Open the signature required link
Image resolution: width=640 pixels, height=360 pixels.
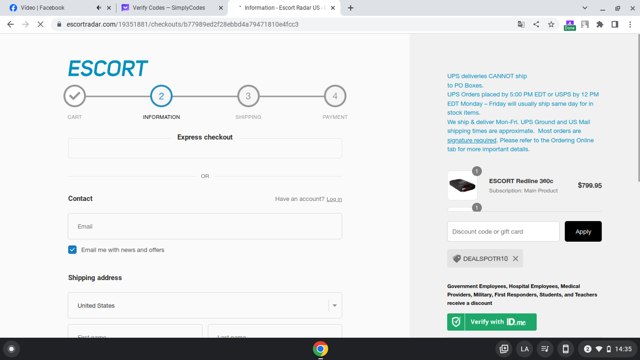(471, 140)
